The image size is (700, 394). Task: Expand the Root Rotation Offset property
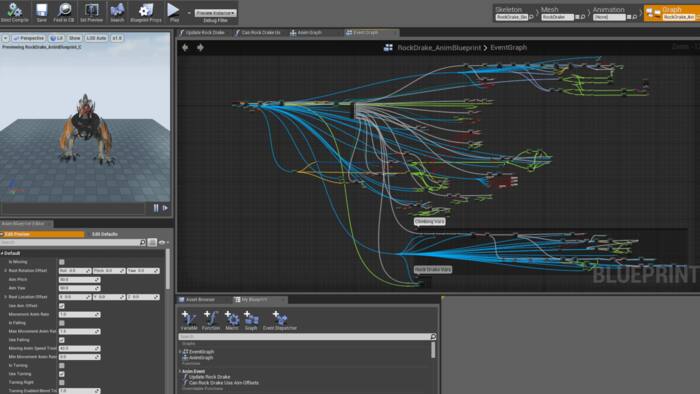(x=5, y=270)
